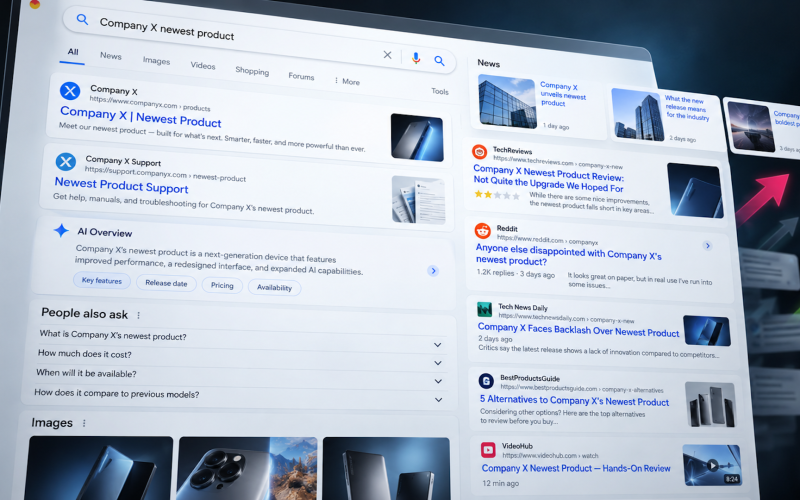This screenshot has width=800, height=500.
Task: Click the two-star rating in TechReviews result
Action: pyautogui.click(x=497, y=195)
